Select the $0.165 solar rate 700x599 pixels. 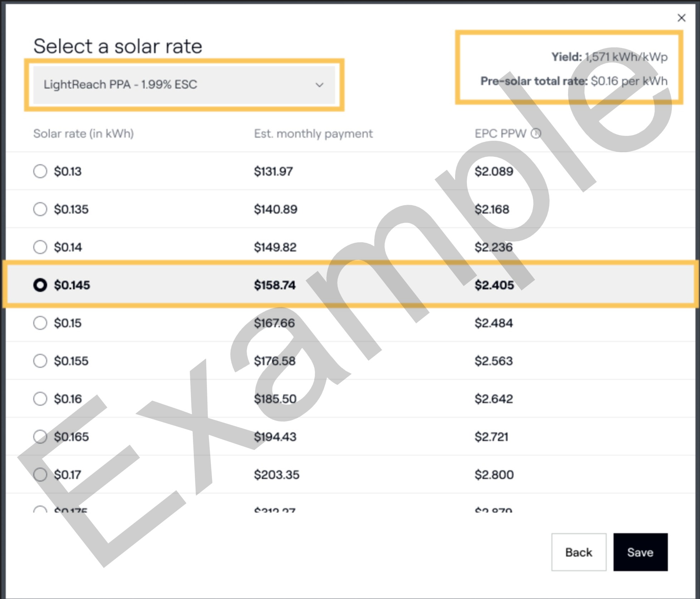pyautogui.click(x=40, y=436)
